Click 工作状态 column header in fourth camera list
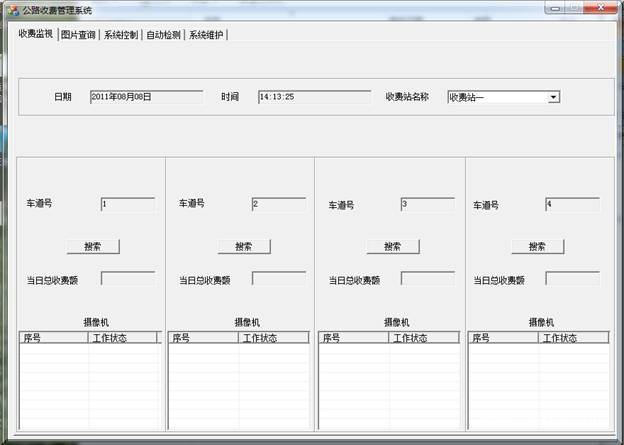624x445 pixels. [573, 338]
